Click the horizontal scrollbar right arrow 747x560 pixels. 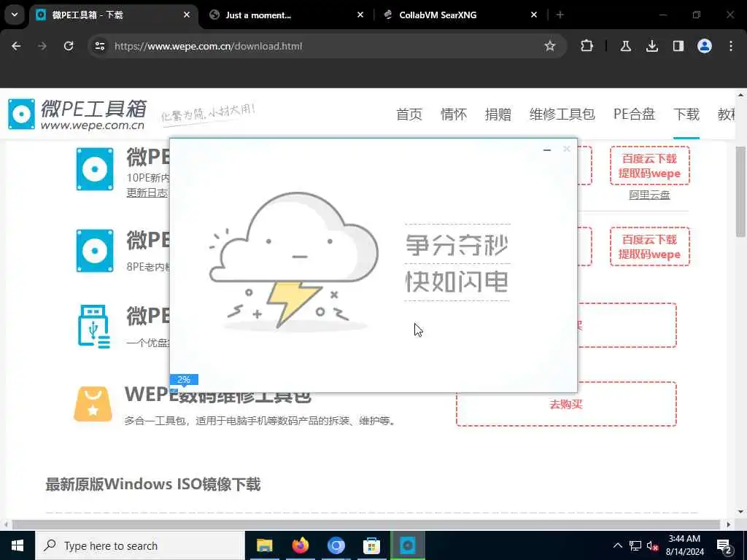[x=729, y=524]
